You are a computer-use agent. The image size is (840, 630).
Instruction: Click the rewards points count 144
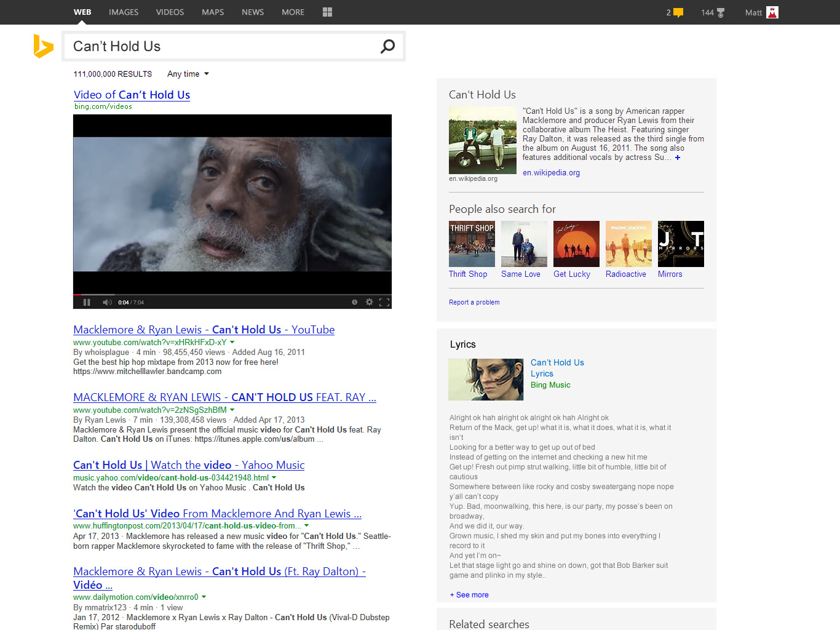pyautogui.click(x=707, y=12)
